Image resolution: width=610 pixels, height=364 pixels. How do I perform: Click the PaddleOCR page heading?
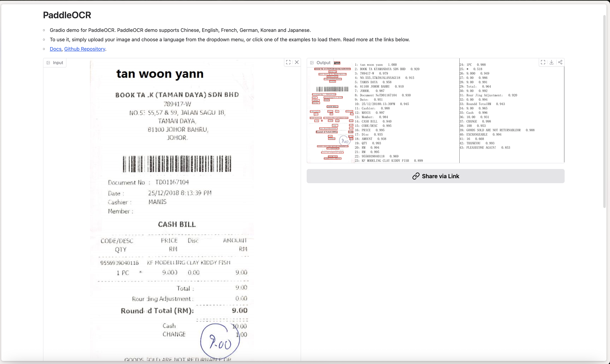click(x=67, y=15)
